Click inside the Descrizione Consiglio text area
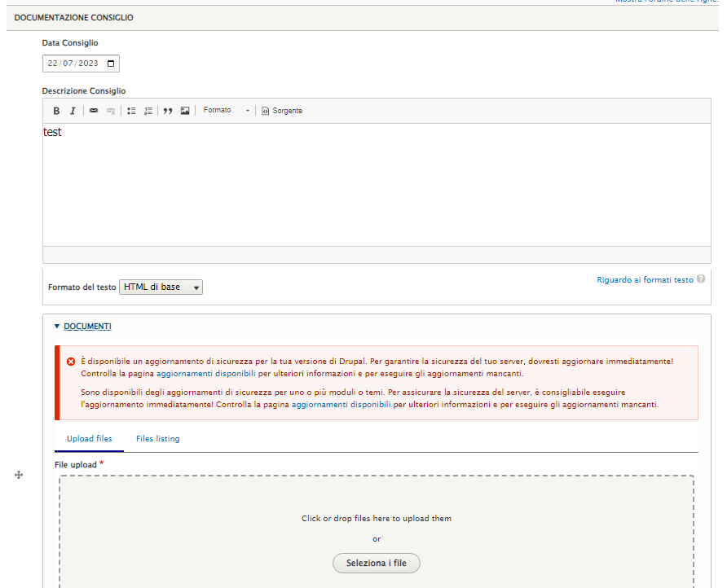Viewport: 727px width, 588px height. tap(376, 183)
